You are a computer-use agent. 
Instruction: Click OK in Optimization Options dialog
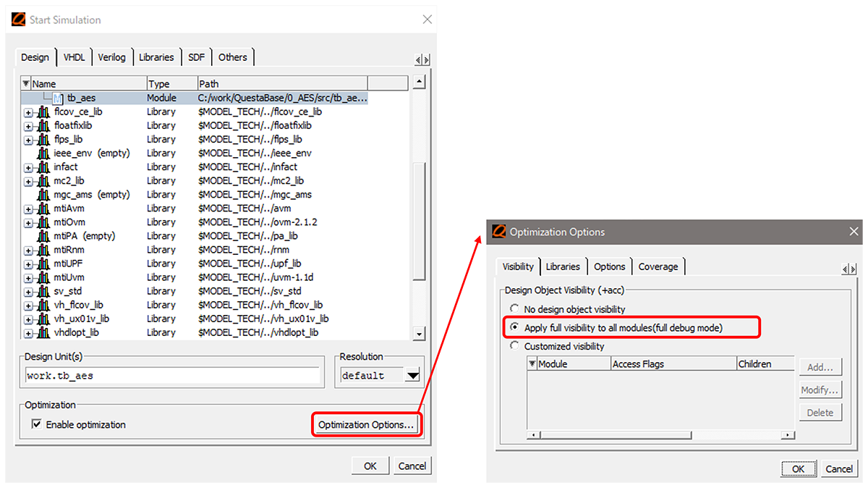[798, 468]
